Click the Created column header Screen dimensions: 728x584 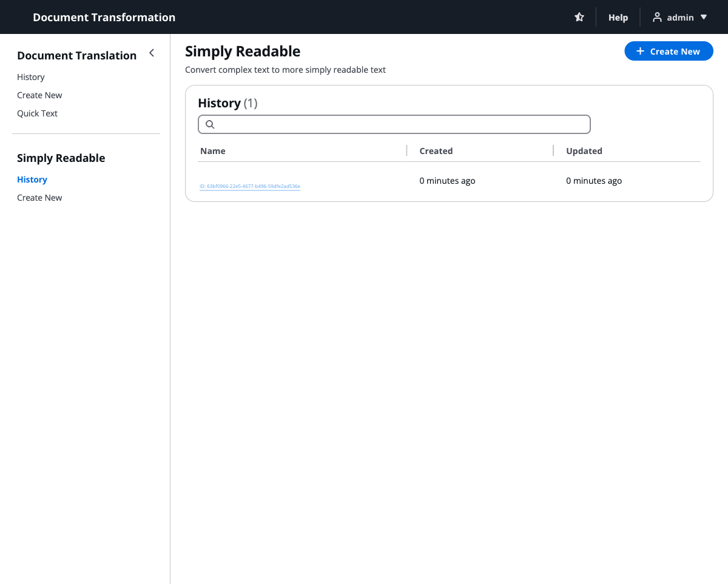click(436, 151)
